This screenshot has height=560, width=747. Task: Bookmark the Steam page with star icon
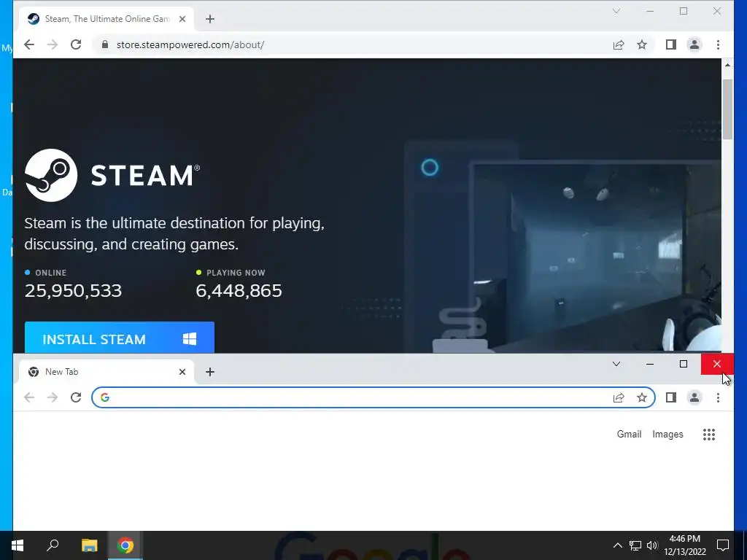pyautogui.click(x=642, y=44)
